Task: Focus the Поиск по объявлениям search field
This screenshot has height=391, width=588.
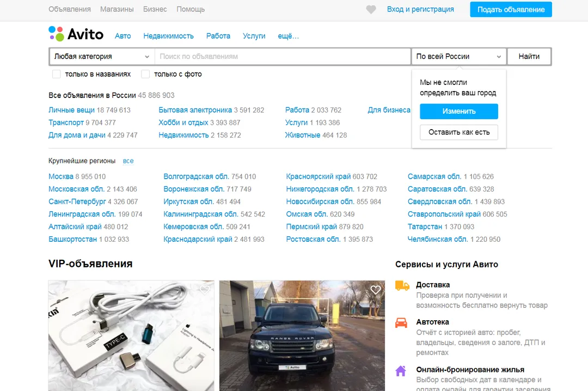Action: (x=283, y=56)
